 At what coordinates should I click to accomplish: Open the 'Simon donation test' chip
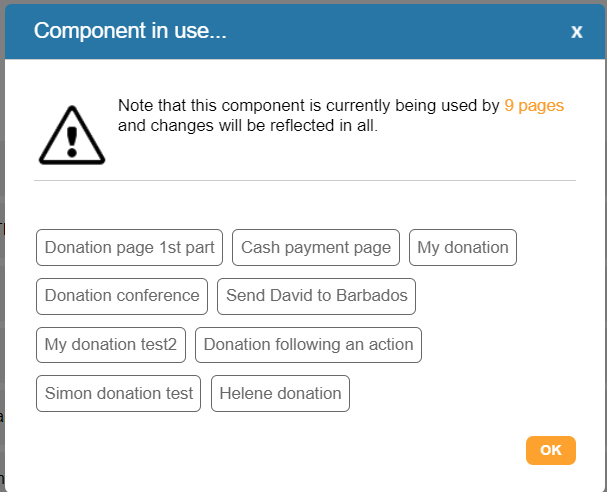pos(119,394)
